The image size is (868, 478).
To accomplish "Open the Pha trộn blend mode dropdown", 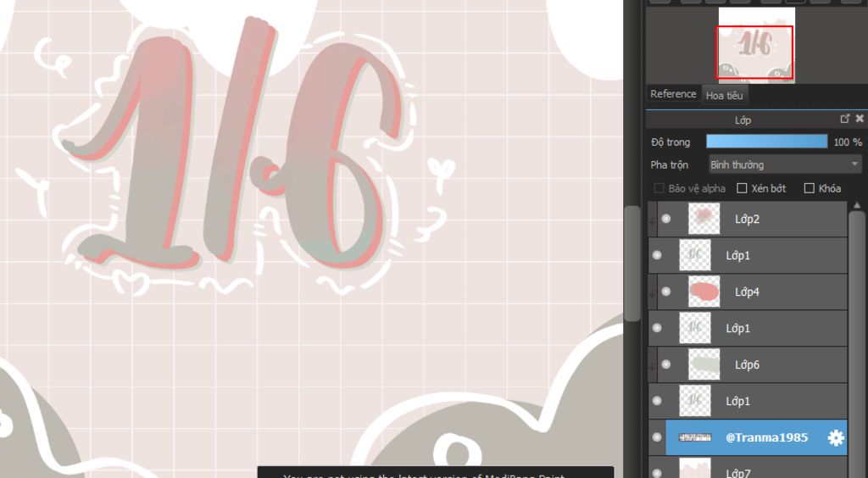I will [x=785, y=164].
